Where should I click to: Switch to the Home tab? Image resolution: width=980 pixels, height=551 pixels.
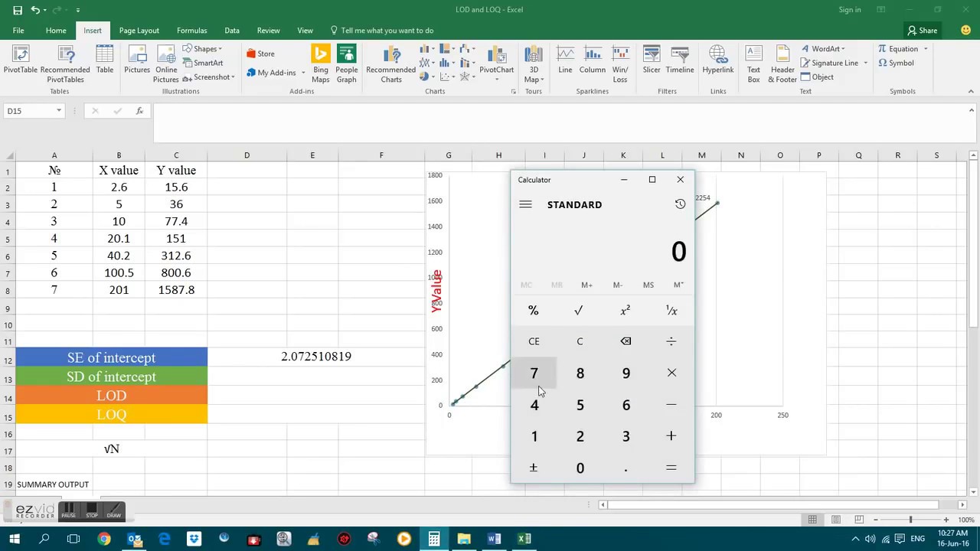click(56, 31)
